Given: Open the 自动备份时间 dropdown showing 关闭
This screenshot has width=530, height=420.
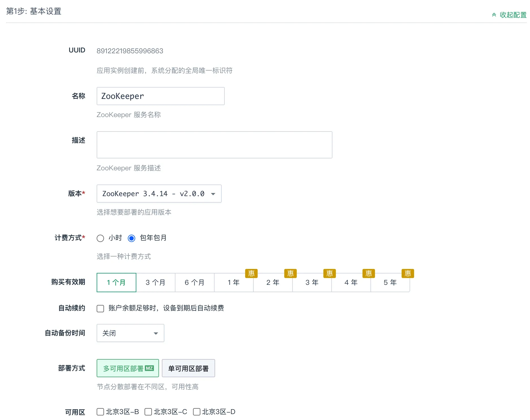Looking at the screenshot, I should (130, 333).
